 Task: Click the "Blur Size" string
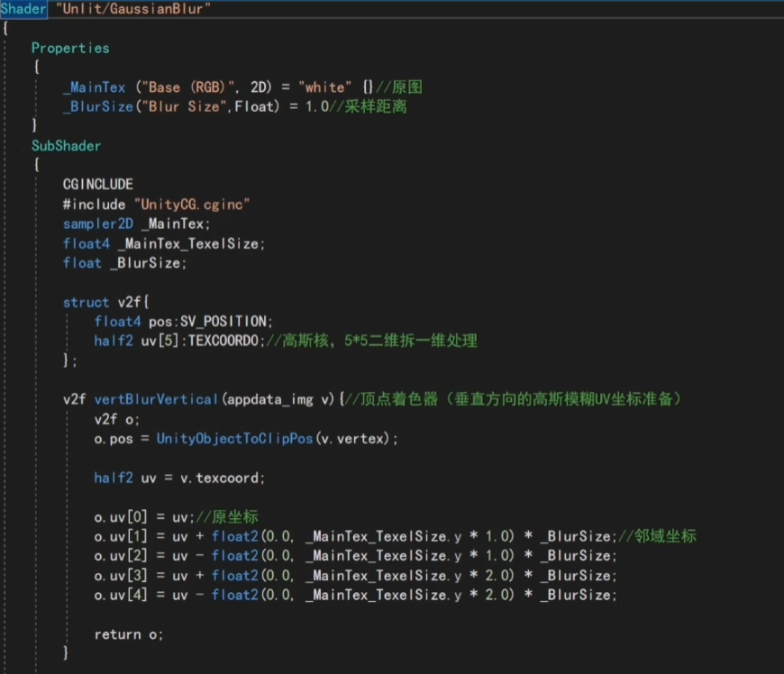[184, 106]
